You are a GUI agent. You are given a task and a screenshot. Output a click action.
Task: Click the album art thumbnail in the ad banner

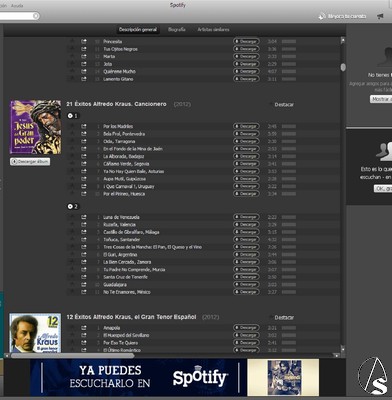[x=284, y=377]
